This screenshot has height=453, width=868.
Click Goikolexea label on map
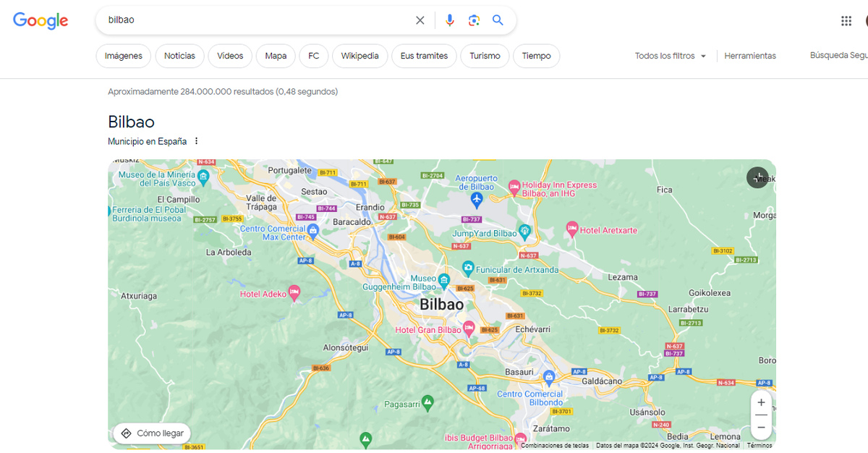(710, 293)
